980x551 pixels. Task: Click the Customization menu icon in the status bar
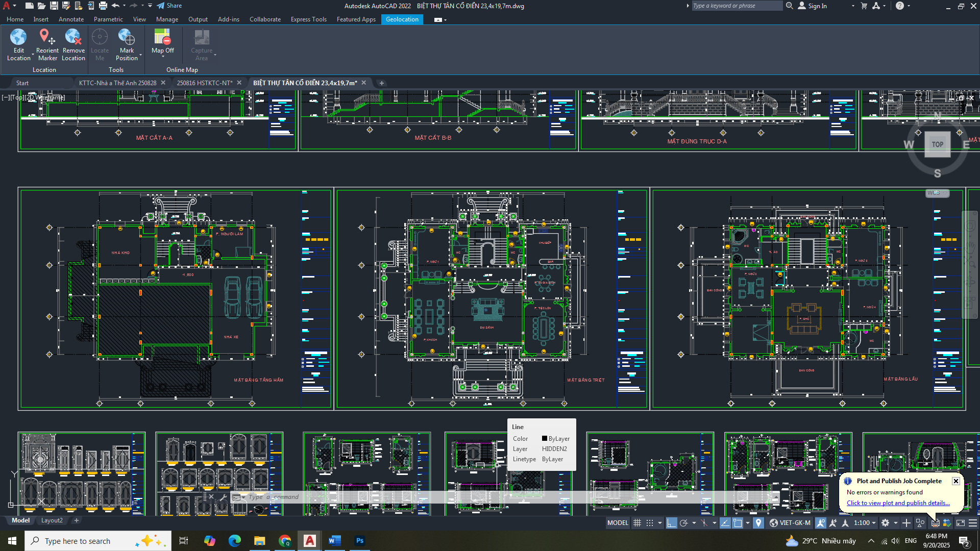point(973,523)
